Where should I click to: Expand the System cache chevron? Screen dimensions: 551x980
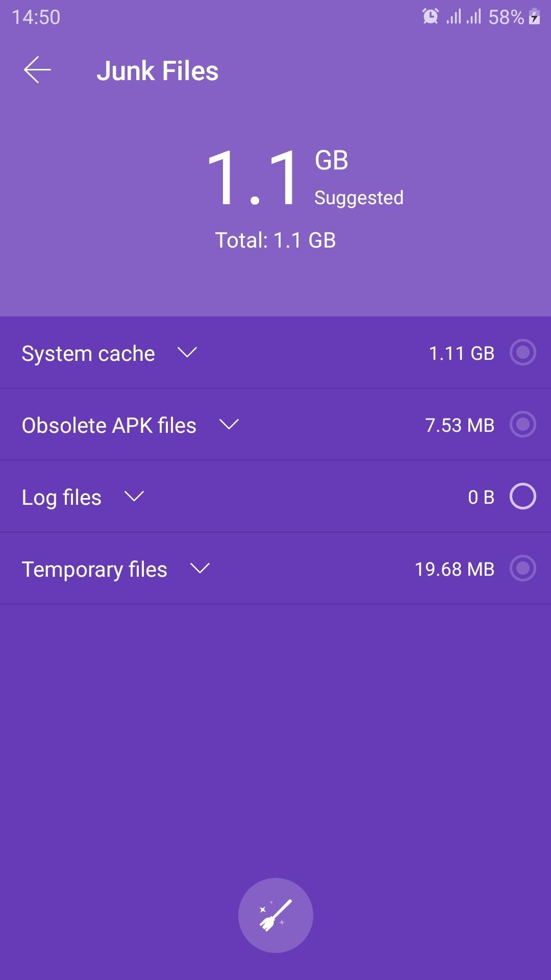(x=187, y=352)
